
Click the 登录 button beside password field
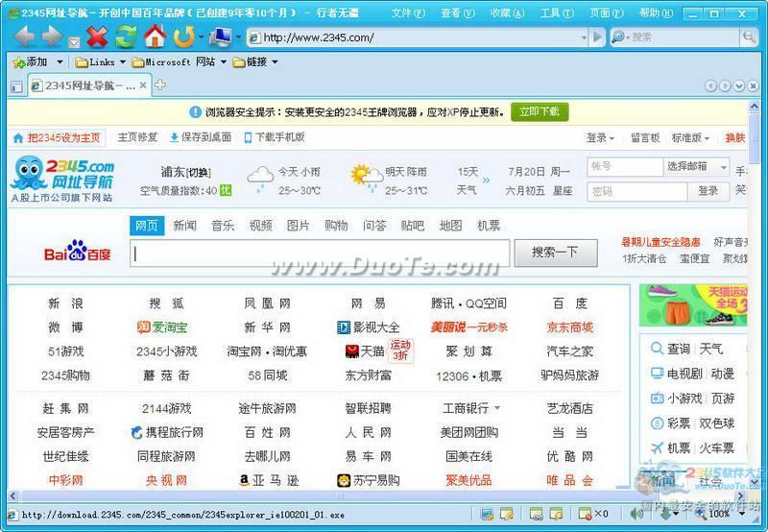click(708, 191)
